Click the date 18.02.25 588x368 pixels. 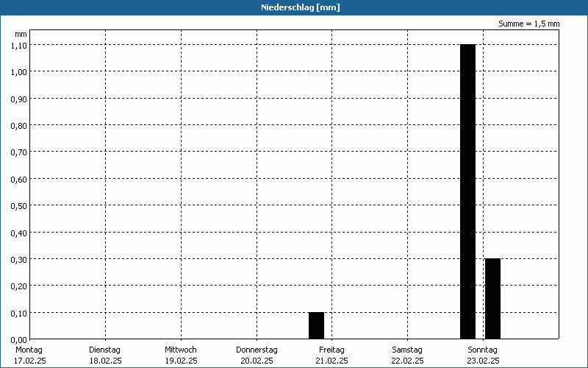pos(105,361)
